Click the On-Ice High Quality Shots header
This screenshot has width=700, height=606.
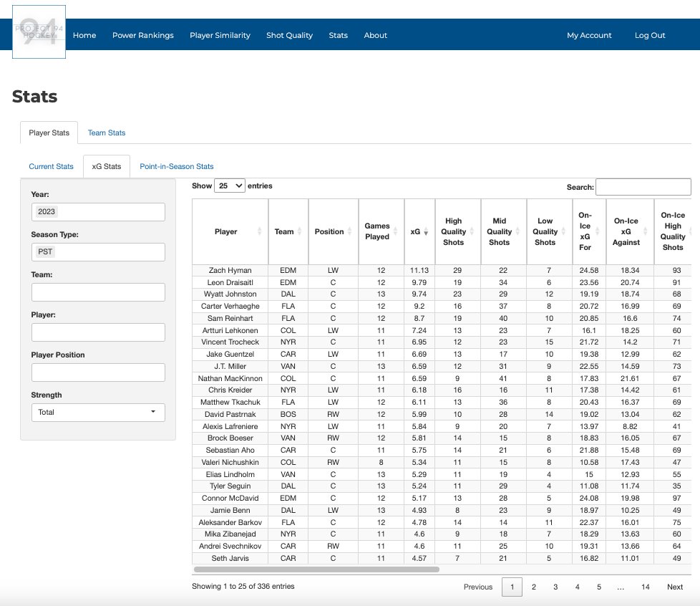tap(672, 231)
